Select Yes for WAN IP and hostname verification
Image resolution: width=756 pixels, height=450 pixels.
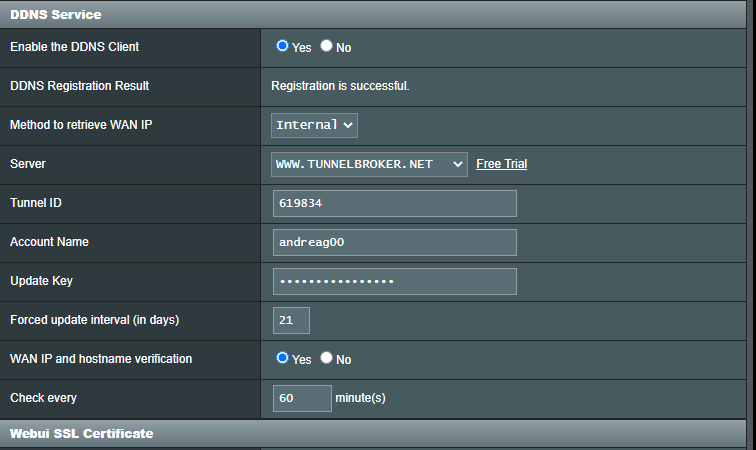(283, 358)
